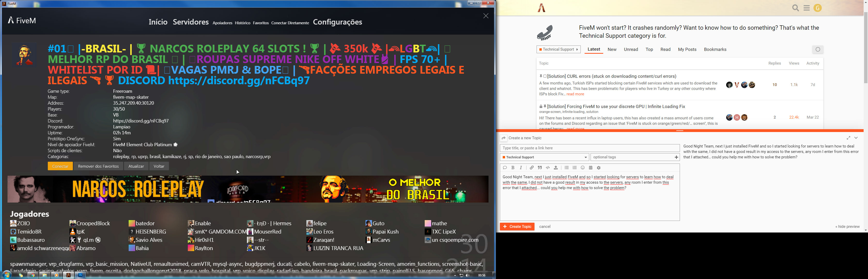This screenshot has width=868, height=279.
Task: Toggle bold formatting in composer
Action: [513, 168]
